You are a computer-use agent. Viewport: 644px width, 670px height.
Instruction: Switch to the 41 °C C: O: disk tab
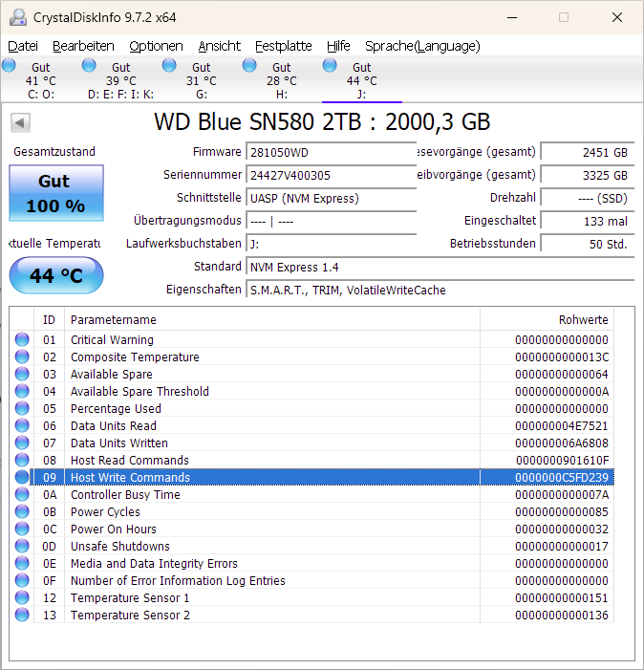[x=41, y=80]
